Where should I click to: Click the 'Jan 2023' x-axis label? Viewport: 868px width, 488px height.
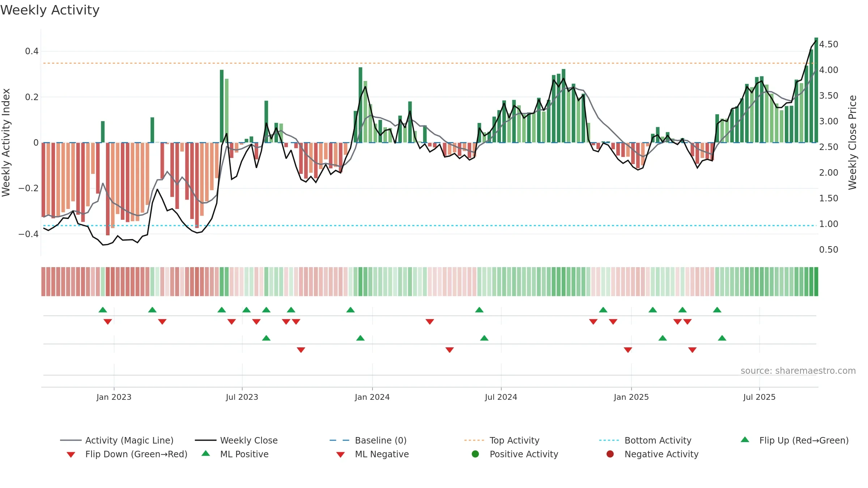pyautogui.click(x=114, y=397)
